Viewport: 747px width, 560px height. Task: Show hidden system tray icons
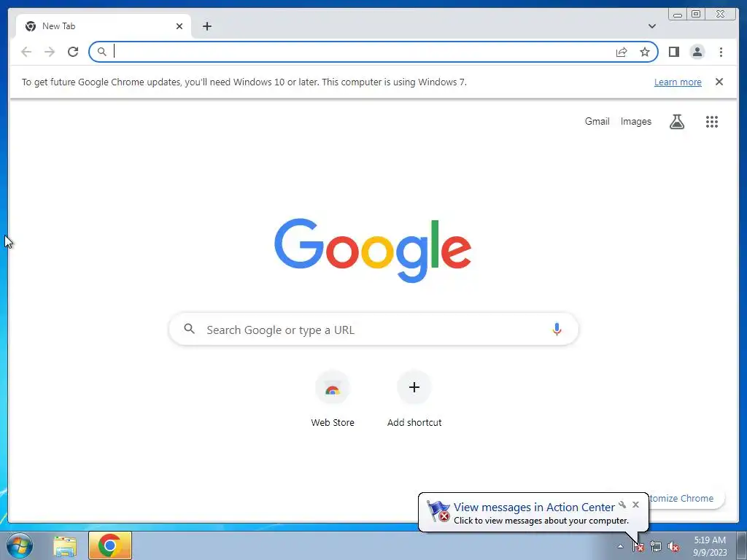[620, 547]
